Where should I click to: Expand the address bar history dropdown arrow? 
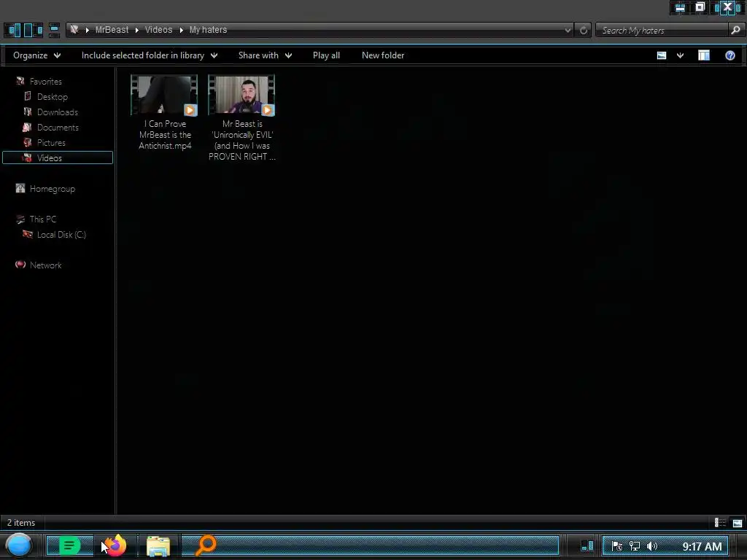pos(568,31)
